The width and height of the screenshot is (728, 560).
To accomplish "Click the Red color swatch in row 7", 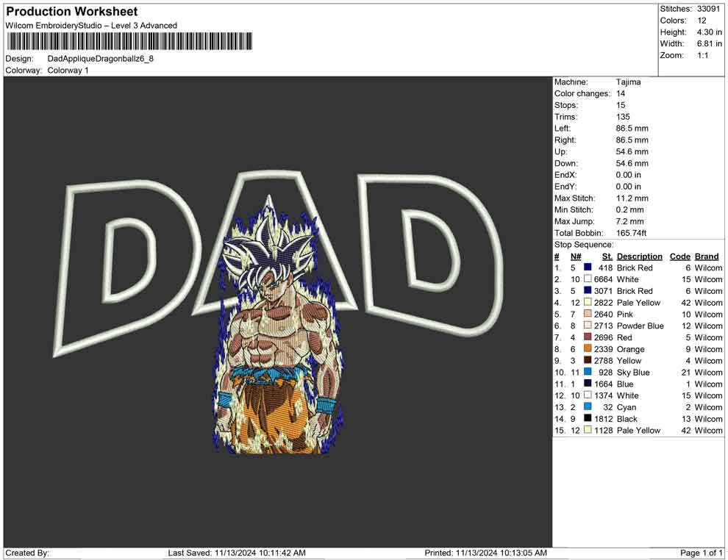I will point(588,337).
